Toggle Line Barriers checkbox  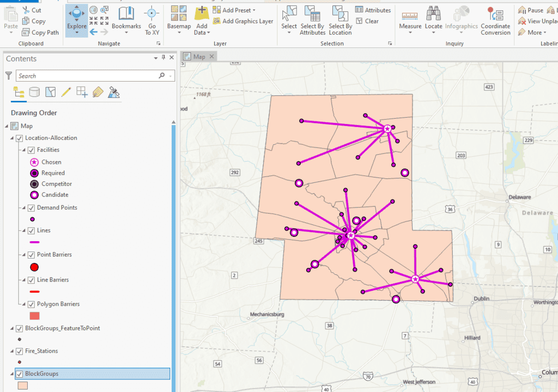click(x=31, y=280)
